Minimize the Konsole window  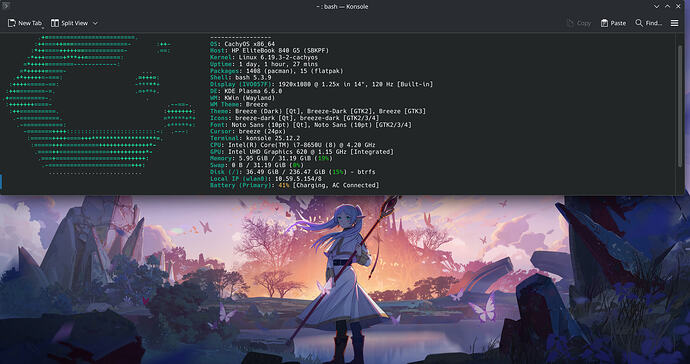[x=656, y=6]
